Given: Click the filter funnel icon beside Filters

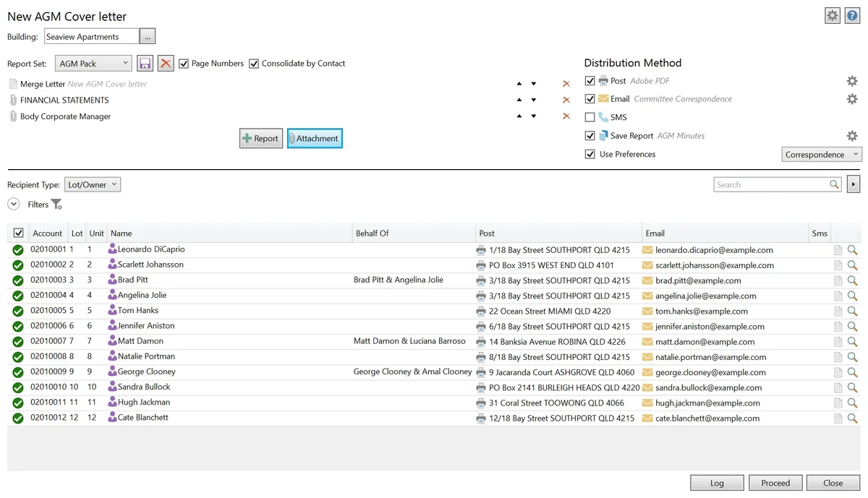Looking at the screenshot, I should click(x=57, y=205).
